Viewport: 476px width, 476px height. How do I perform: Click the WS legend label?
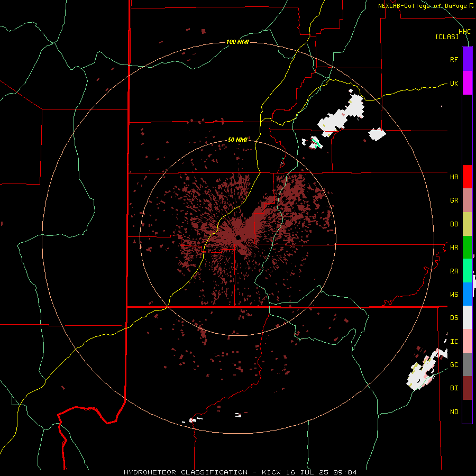pos(454,295)
